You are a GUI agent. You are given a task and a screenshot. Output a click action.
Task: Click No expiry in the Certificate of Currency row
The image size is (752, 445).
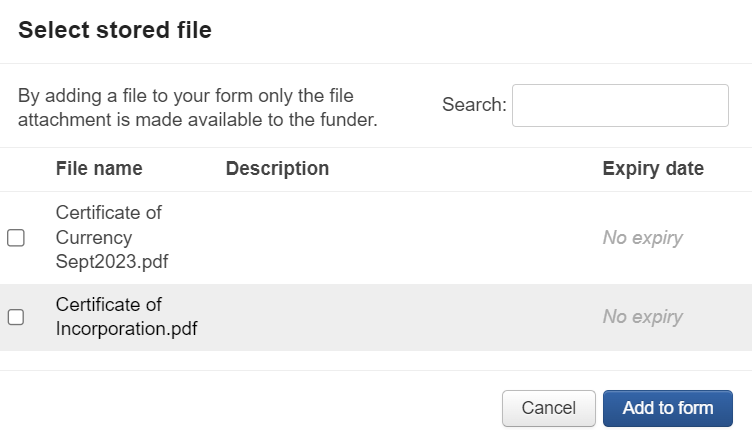pyautogui.click(x=643, y=238)
